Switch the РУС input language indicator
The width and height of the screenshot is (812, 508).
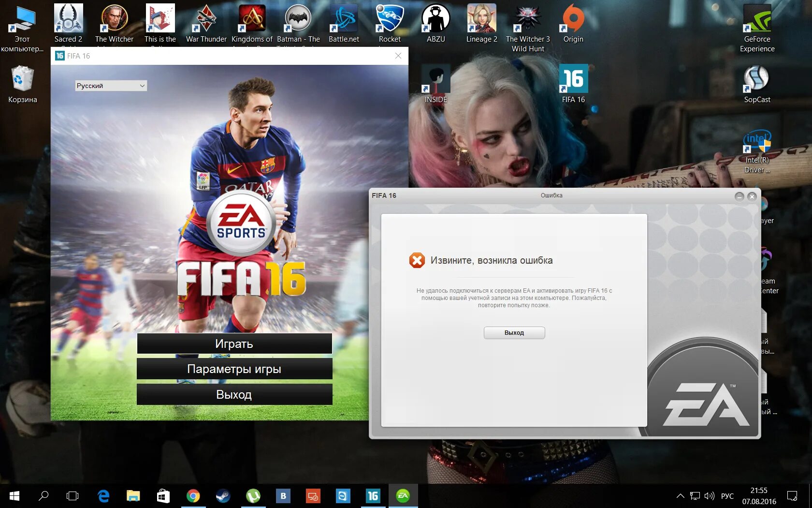[727, 496]
